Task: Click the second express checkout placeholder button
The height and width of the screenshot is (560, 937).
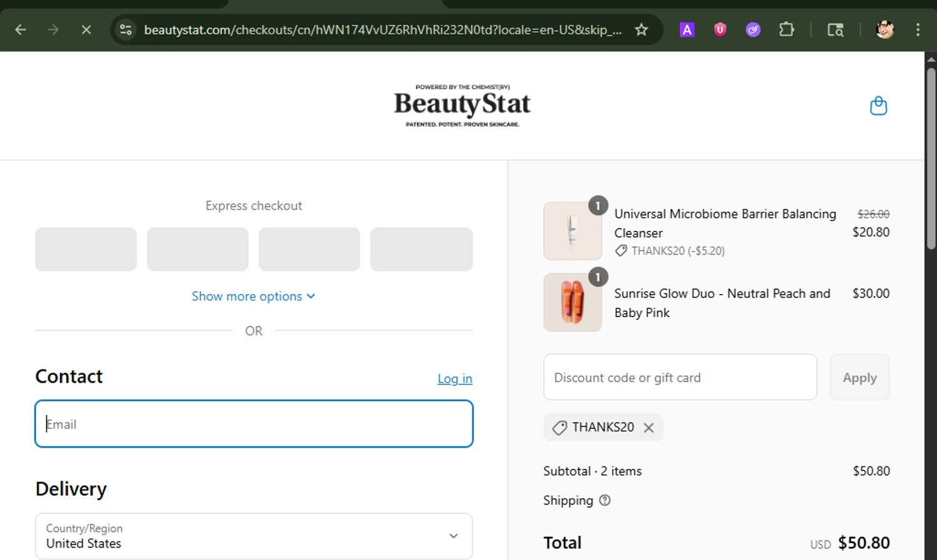Action: pyautogui.click(x=197, y=249)
